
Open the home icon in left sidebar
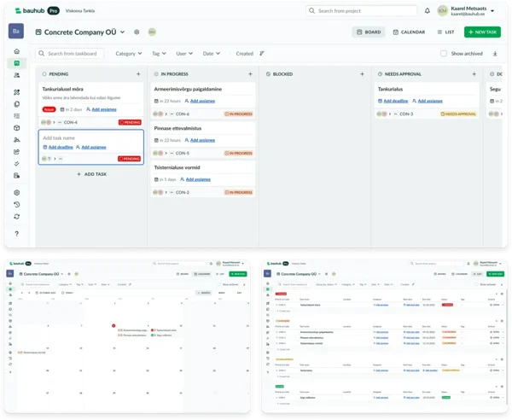pyautogui.click(x=16, y=52)
